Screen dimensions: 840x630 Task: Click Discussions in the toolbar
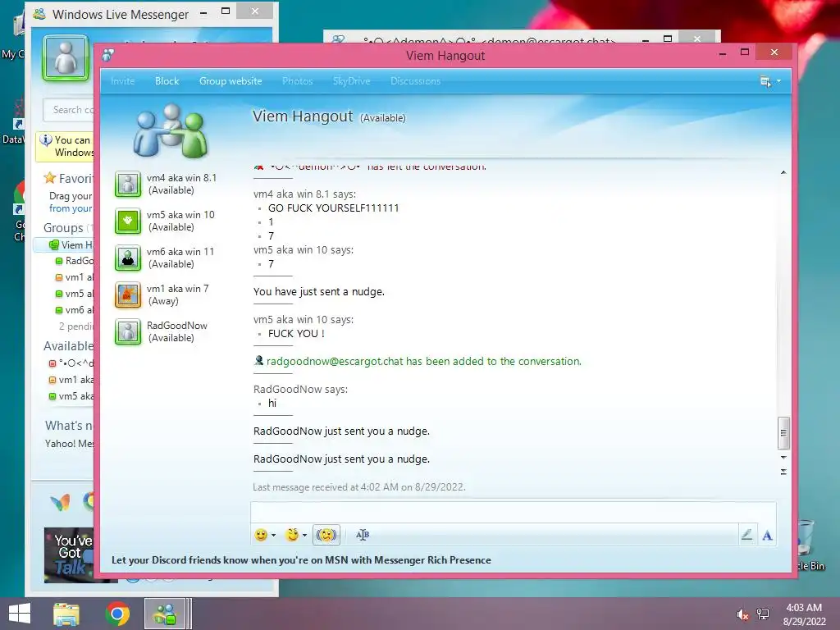415,81
